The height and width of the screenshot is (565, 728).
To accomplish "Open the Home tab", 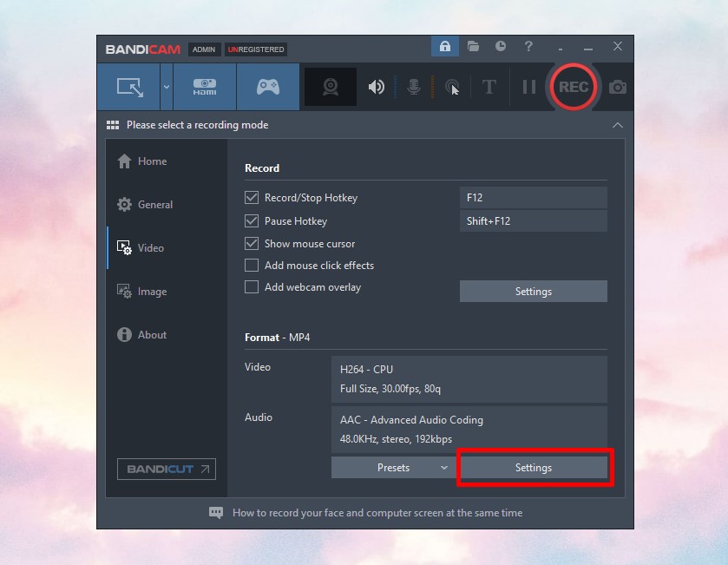I will pyautogui.click(x=142, y=161).
